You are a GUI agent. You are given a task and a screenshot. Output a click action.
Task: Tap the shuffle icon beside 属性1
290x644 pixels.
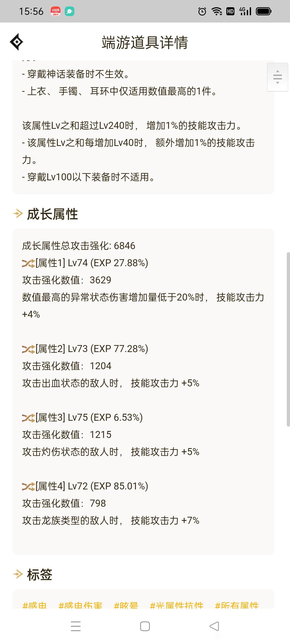(28, 263)
